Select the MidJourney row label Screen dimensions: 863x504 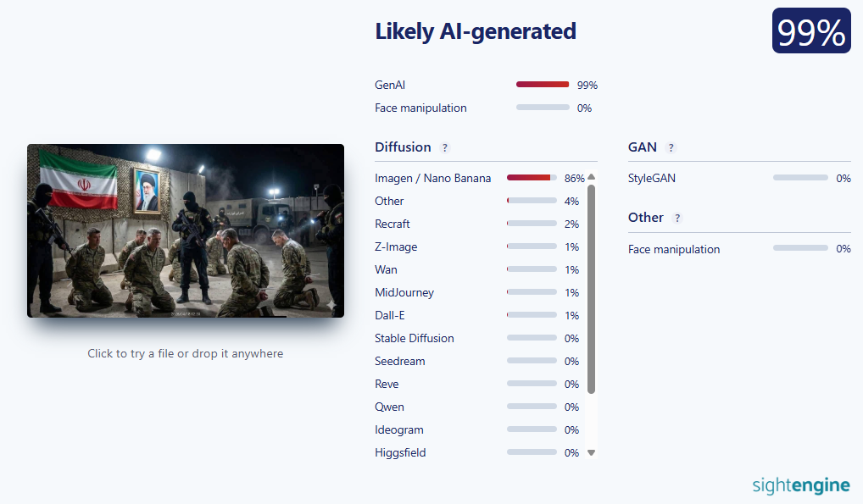pos(404,292)
